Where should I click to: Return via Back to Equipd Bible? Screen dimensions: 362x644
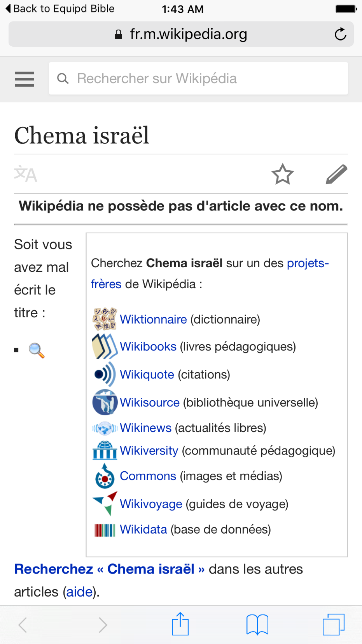(60, 9)
